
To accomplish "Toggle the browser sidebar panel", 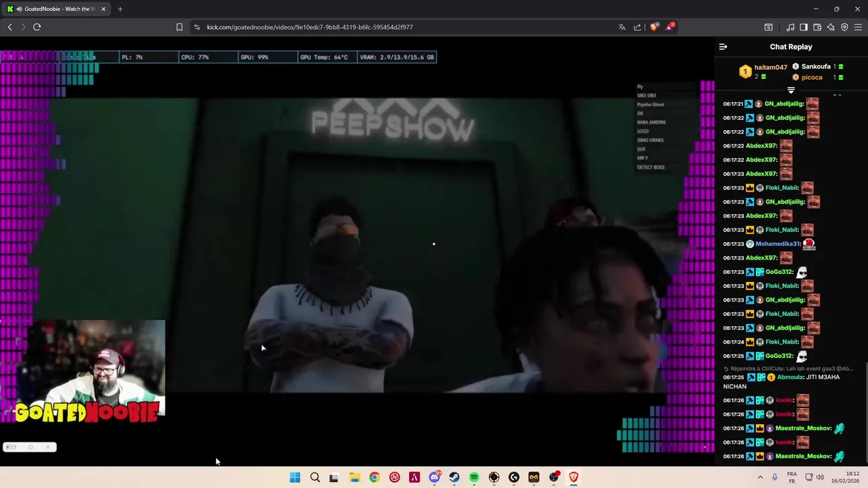I will tap(804, 27).
